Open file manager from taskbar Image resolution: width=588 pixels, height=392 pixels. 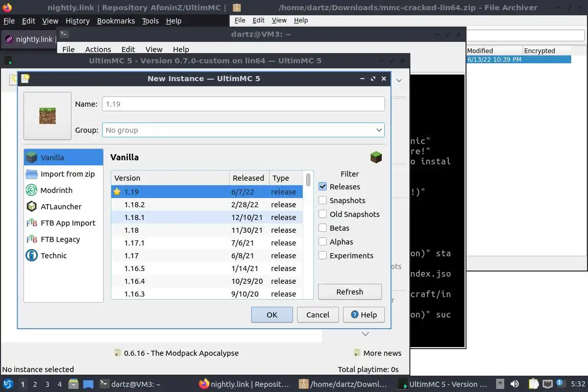(x=73, y=384)
